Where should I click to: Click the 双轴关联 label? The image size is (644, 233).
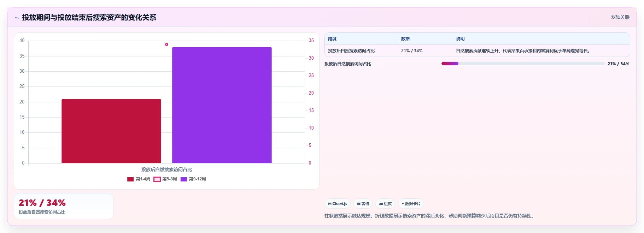click(x=620, y=17)
